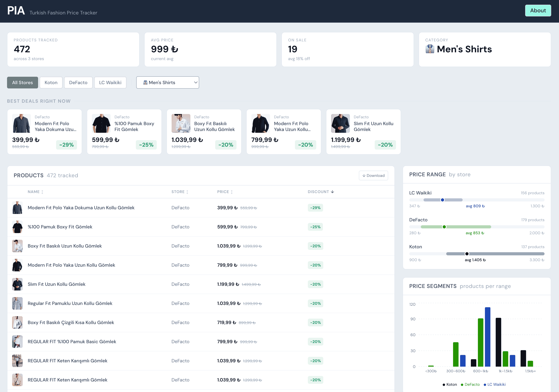559x392 pixels.
Task: Click the Koton price range marker
Action: coord(467,254)
